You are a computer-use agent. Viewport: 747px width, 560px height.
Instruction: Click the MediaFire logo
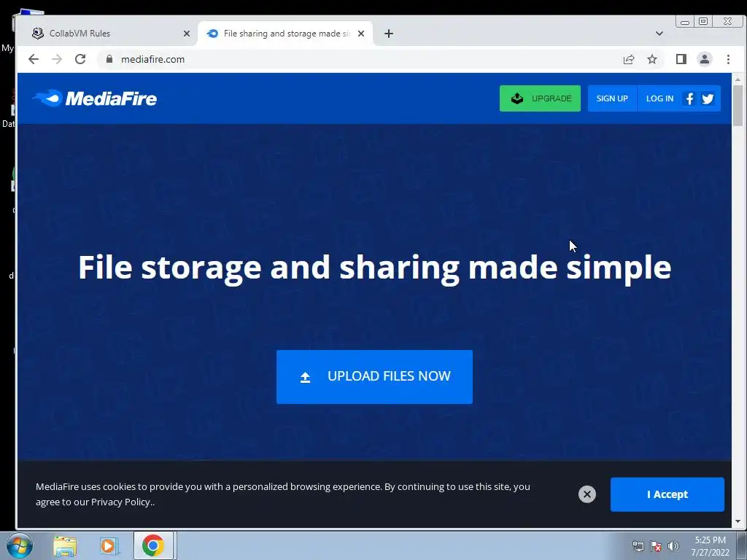pos(94,98)
